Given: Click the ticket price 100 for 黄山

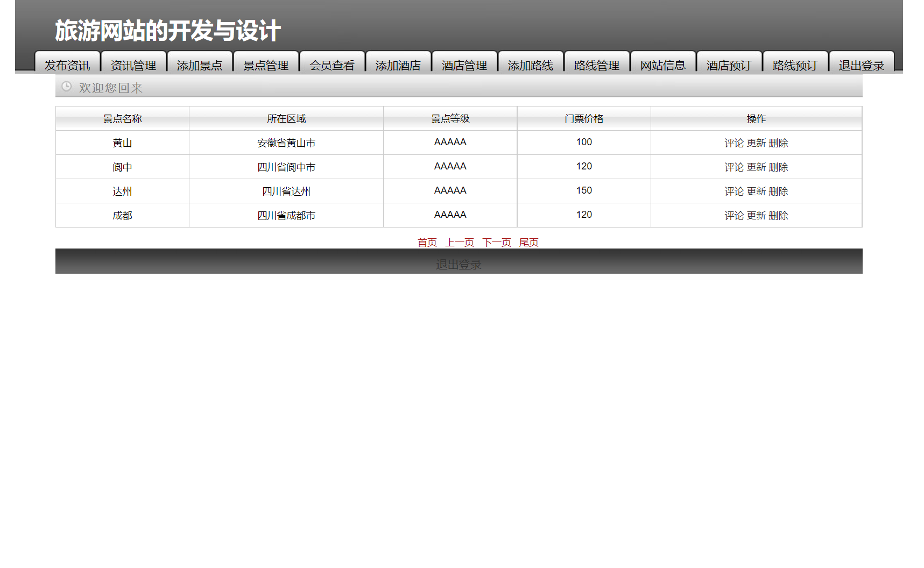Looking at the screenshot, I should 584,143.
